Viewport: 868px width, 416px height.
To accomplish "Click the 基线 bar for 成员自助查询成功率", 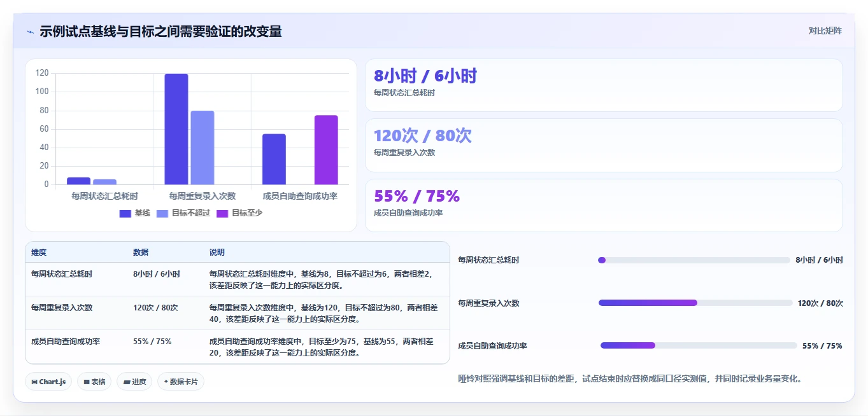I will point(274,159).
